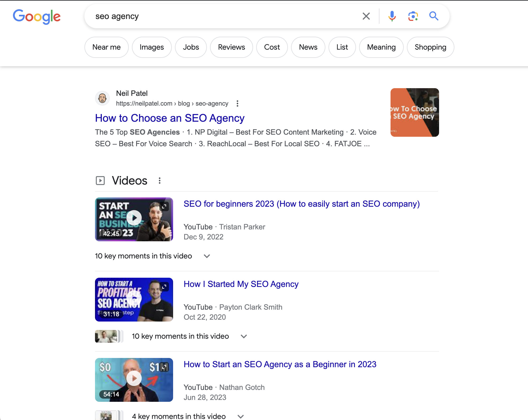This screenshot has height=420, width=528.
Task: Click the text 'Jun 28, 2023'
Action: 205,397
